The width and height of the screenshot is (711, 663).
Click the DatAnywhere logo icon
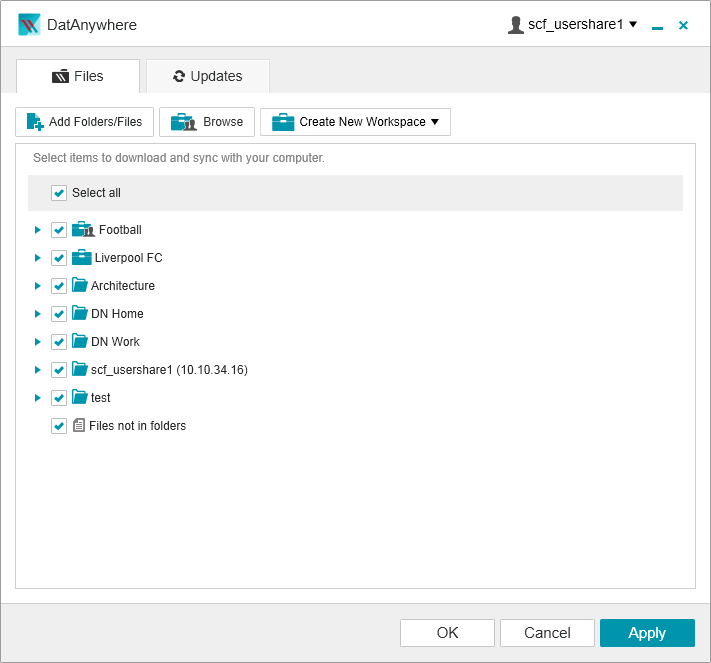point(29,25)
